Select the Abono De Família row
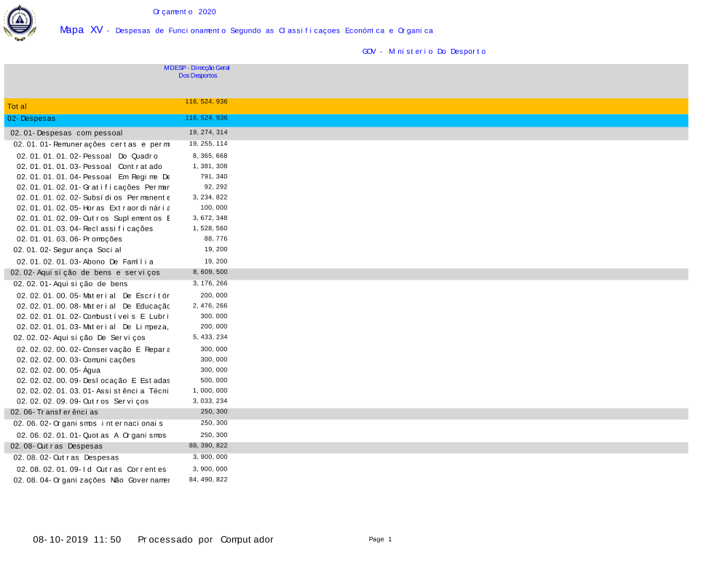728x563 pixels. click(85, 261)
